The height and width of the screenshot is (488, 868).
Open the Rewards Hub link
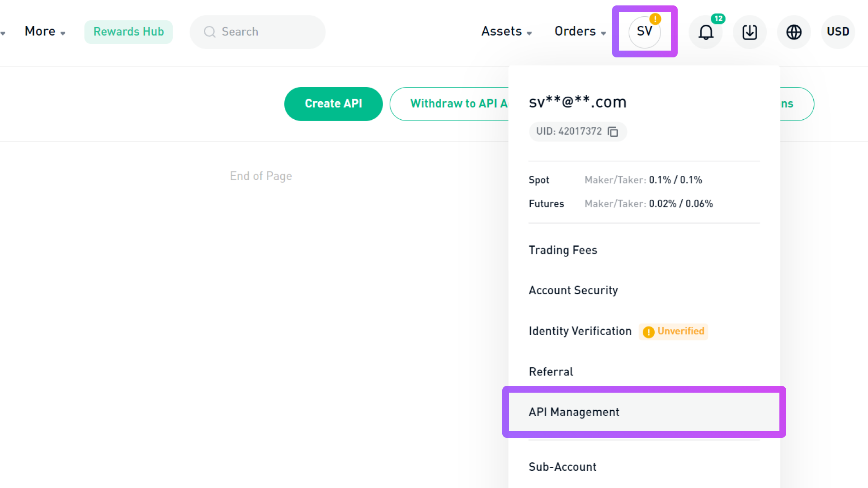pyautogui.click(x=128, y=32)
